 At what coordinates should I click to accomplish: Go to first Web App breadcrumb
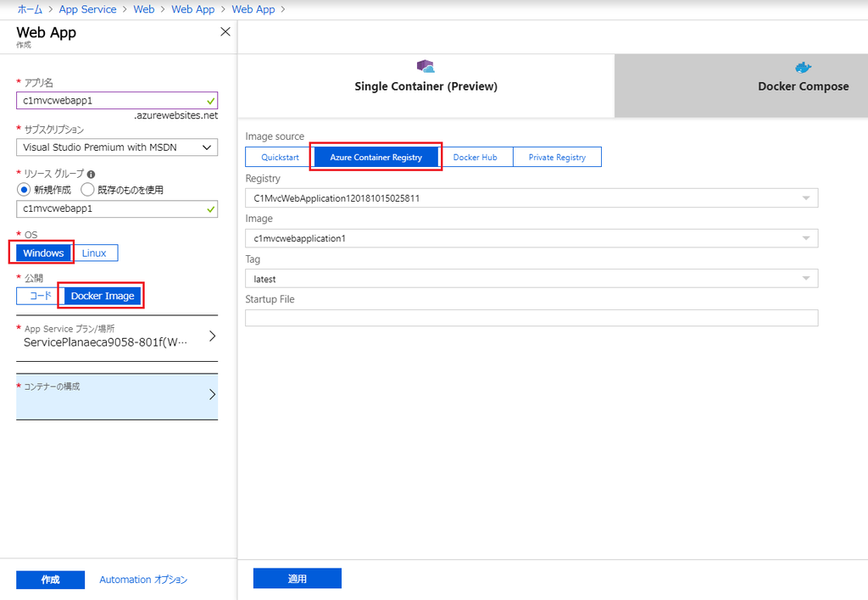[x=192, y=9]
